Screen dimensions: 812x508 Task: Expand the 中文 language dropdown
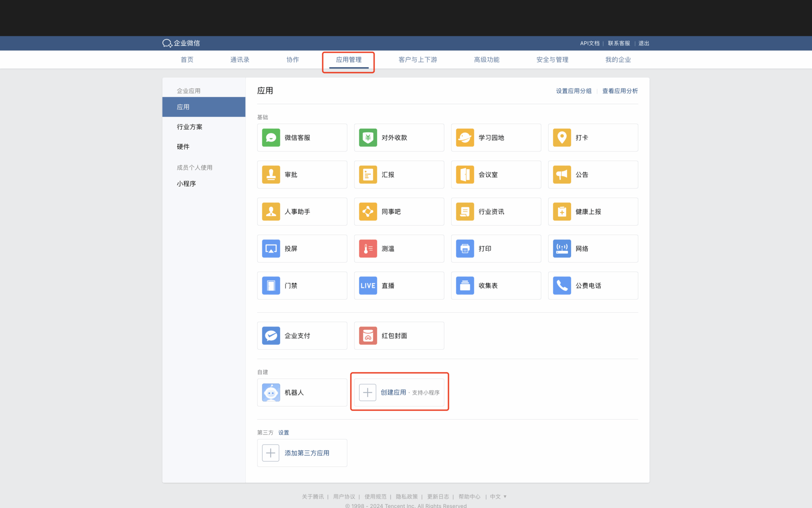click(498, 497)
